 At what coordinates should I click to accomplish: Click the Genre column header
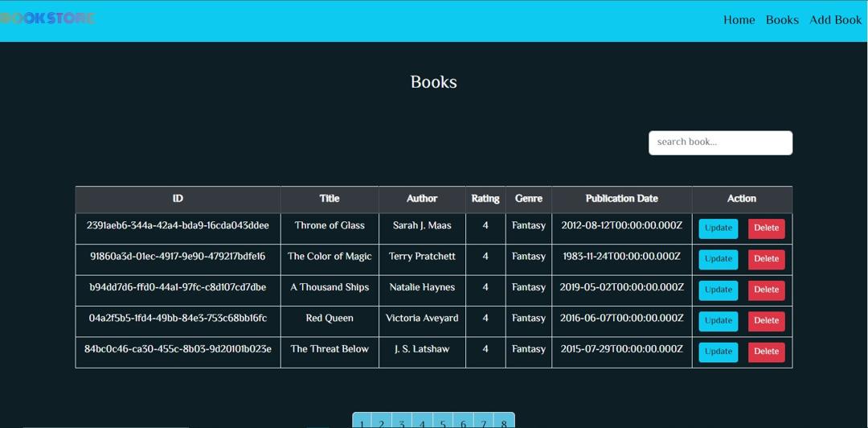click(x=529, y=199)
